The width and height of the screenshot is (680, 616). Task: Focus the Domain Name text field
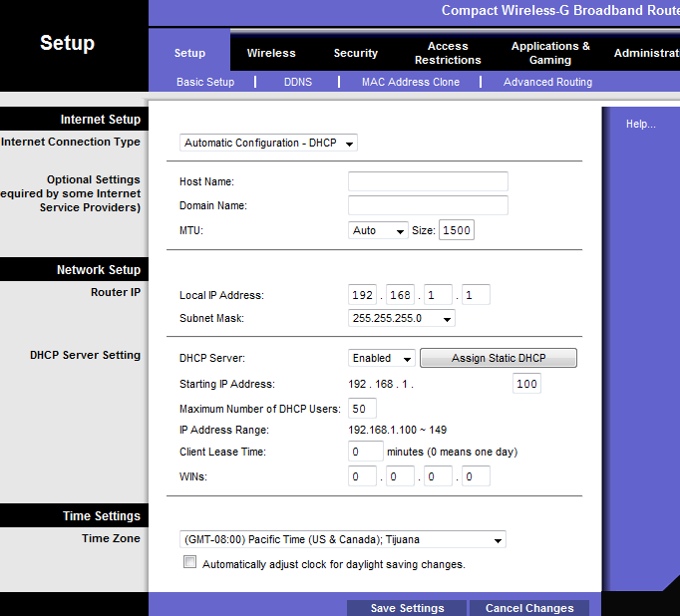pyautogui.click(x=428, y=205)
